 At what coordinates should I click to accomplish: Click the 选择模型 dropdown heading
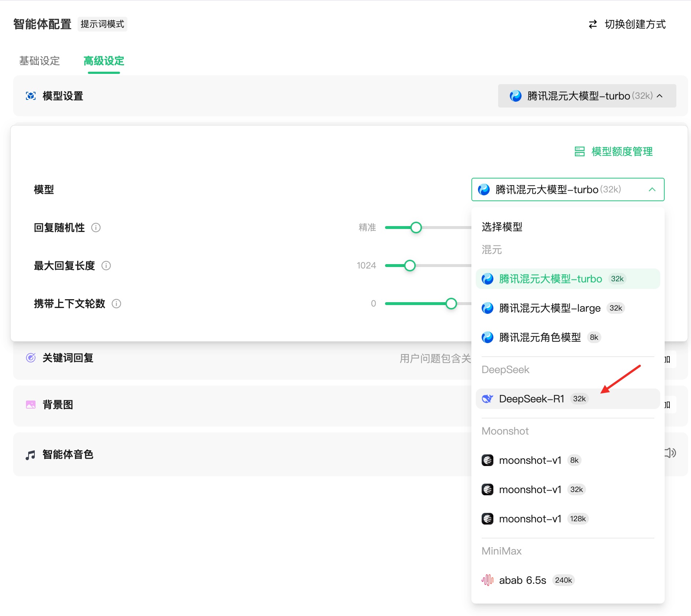tap(502, 227)
